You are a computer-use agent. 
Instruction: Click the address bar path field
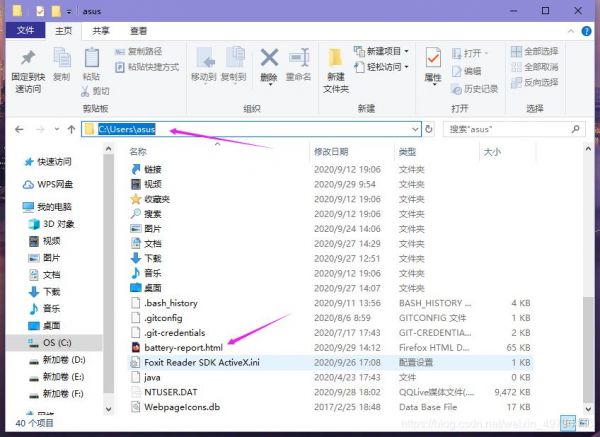(x=251, y=129)
